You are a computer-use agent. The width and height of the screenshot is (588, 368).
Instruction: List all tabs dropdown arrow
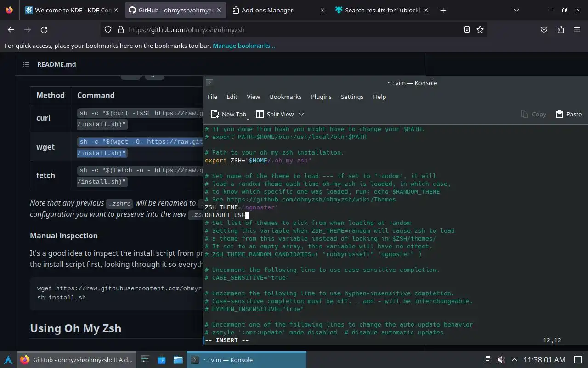[x=516, y=10]
